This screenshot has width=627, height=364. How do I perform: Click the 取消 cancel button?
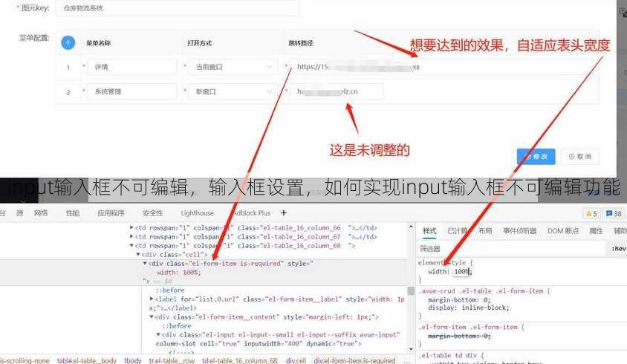coord(579,157)
